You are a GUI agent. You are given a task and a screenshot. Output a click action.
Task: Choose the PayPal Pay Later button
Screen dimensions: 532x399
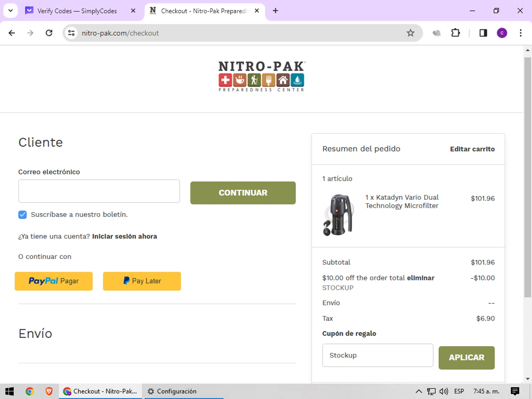(142, 281)
